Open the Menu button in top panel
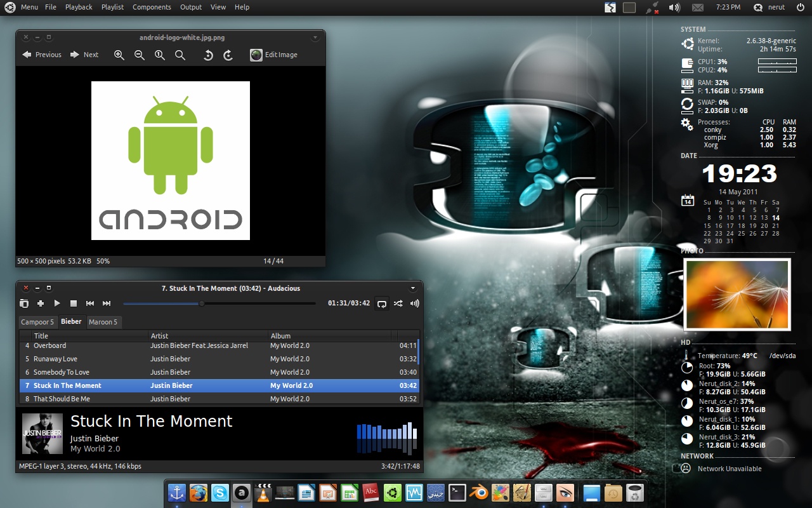 (x=22, y=7)
